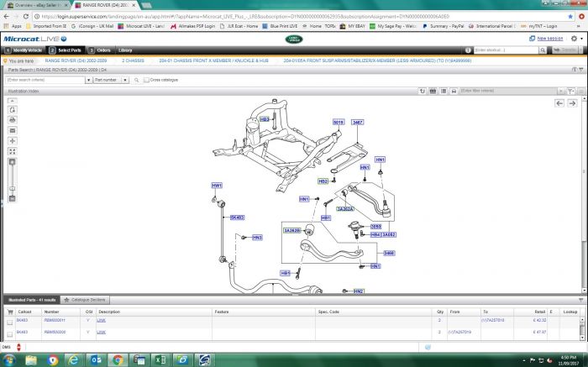The width and height of the screenshot is (588, 367).
Task: Select the pan/move illustration tool
Action: 13,141
